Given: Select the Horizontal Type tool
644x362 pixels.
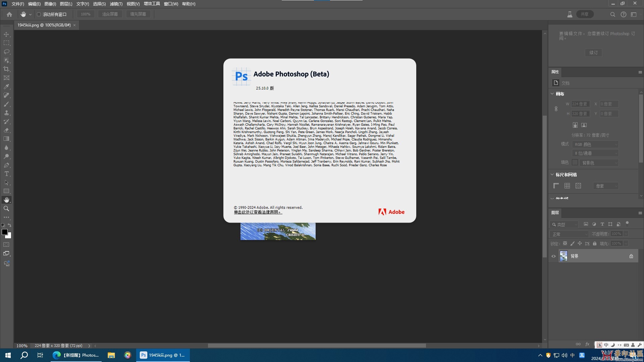Looking at the screenshot, I should [x=6, y=174].
